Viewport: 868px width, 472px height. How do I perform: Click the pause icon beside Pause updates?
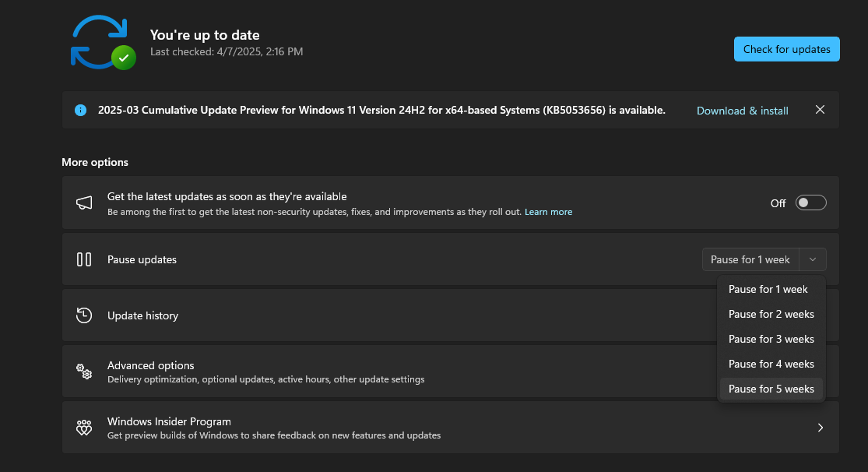(84, 259)
